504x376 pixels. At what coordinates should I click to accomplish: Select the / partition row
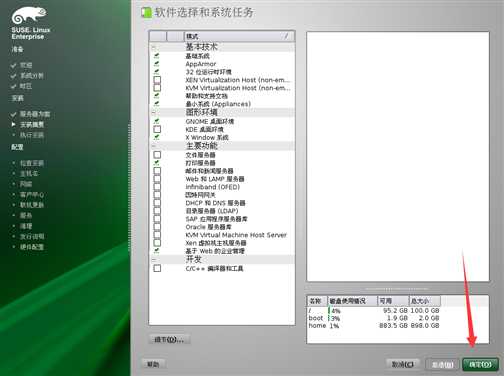(x=374, y=311)
